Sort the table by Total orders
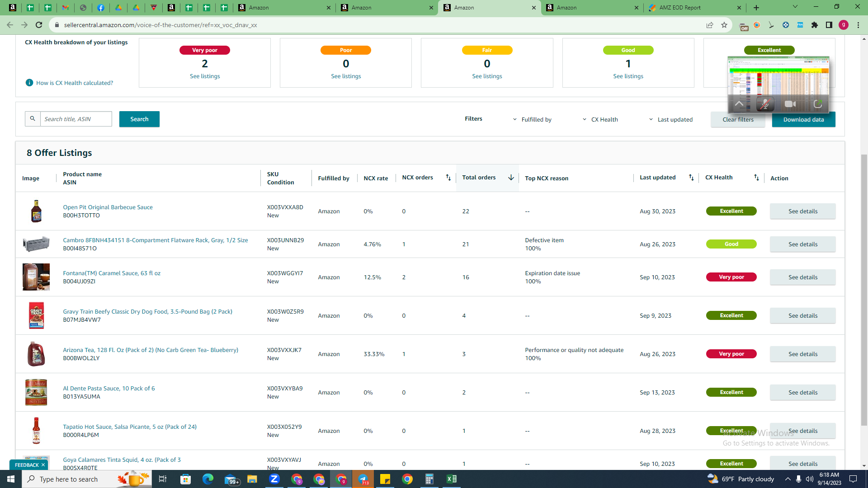 pos(511,178)
